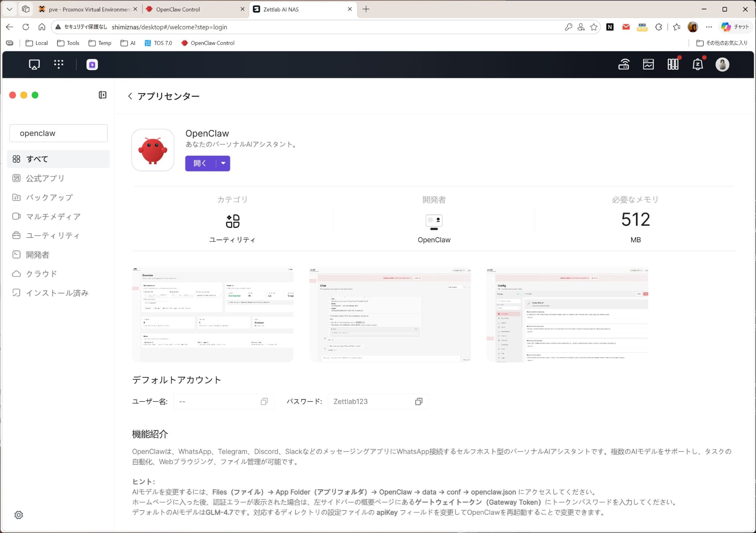Click the yellow minimize dot of App Center
This screenshot has width=756, height=533.
24,95
